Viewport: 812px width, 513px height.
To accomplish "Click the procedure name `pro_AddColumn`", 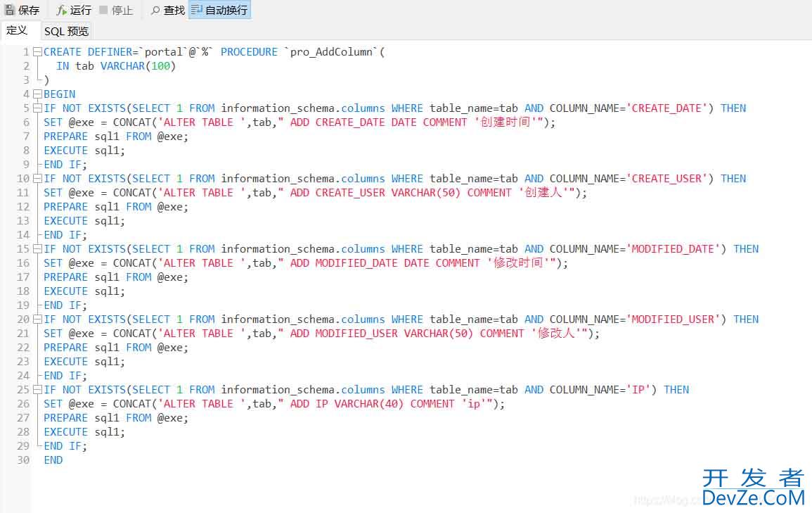I will coord(331,52).
